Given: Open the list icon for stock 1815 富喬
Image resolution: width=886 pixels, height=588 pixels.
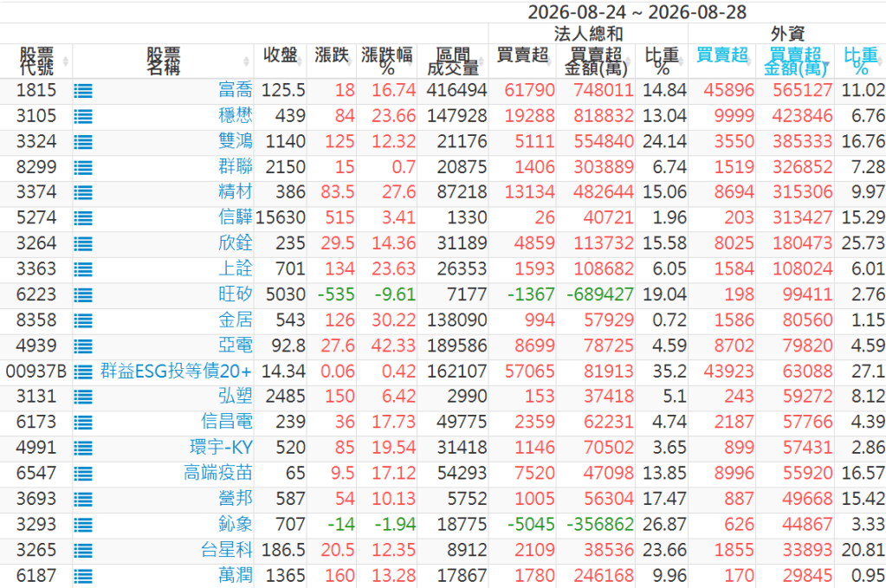Looking at the screenshot, I should click(83, 91).
